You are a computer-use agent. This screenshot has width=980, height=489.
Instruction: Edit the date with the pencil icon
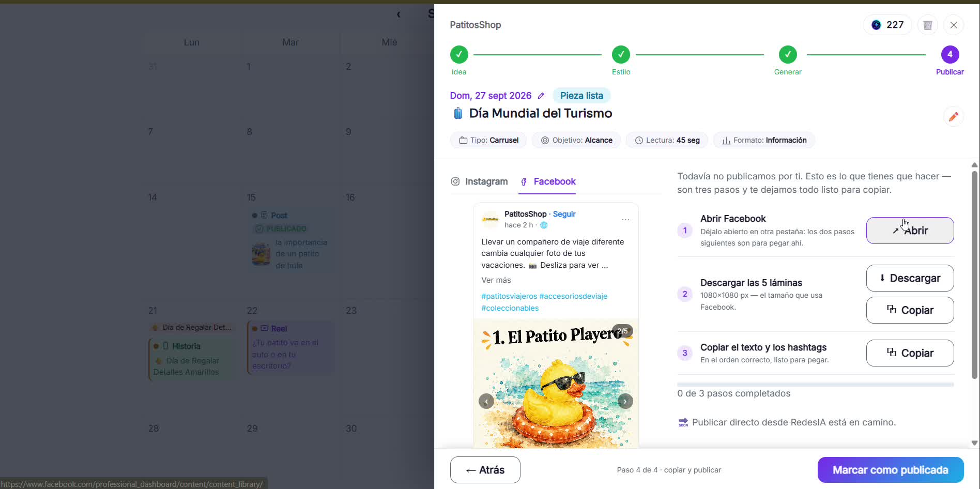tap(541, 96)
